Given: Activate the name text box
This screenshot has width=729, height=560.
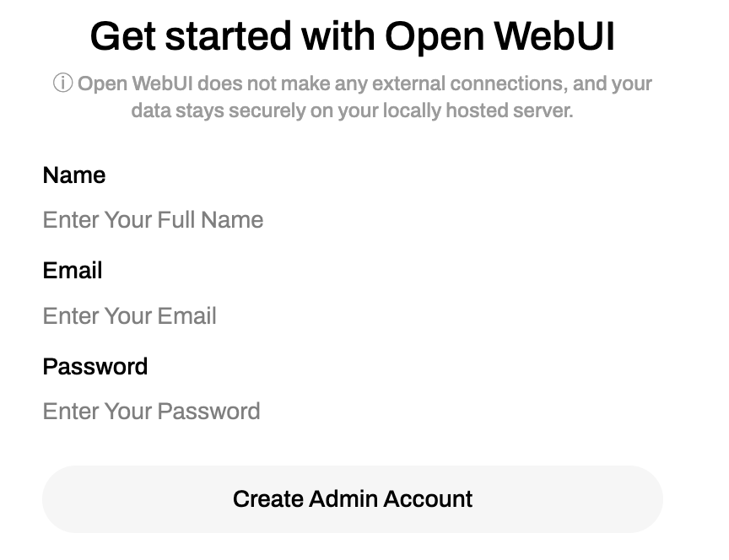Looking at the screenshot, I should click(353, 220).
